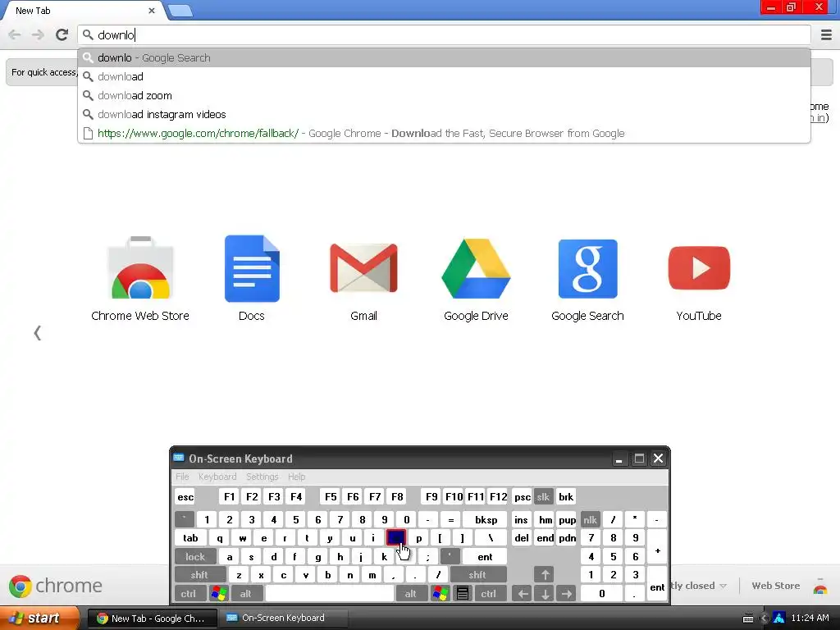The image size is (840, 630).
Task: Open the Chrome hamburger menu
Action: pos(826,34)
